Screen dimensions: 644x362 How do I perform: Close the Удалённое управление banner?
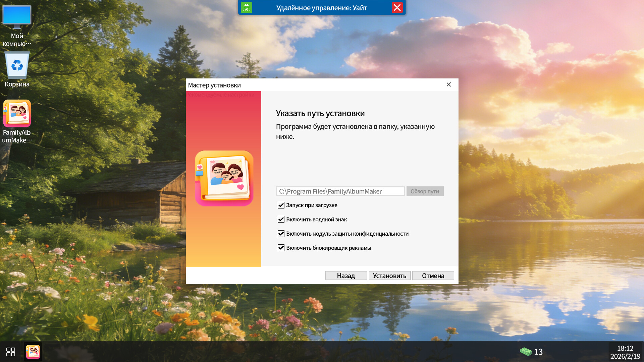coord(397,8)
